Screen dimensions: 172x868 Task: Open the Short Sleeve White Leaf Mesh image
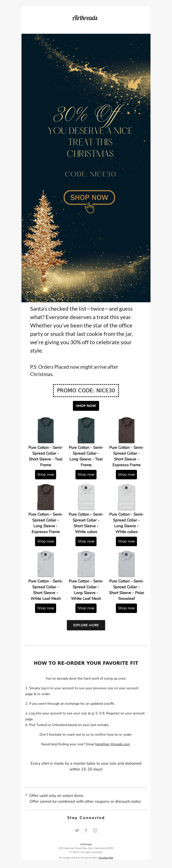pyautogui.click(x=46, y=564)
